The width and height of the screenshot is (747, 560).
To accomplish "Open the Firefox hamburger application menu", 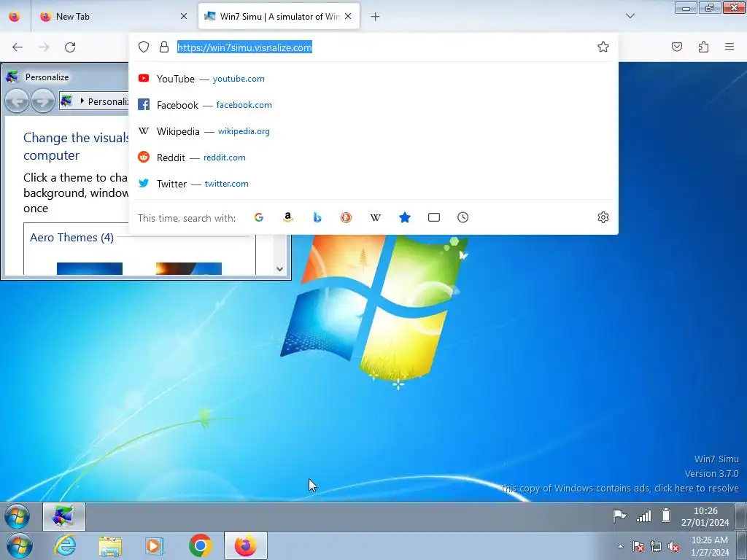I will coord(729,47).
